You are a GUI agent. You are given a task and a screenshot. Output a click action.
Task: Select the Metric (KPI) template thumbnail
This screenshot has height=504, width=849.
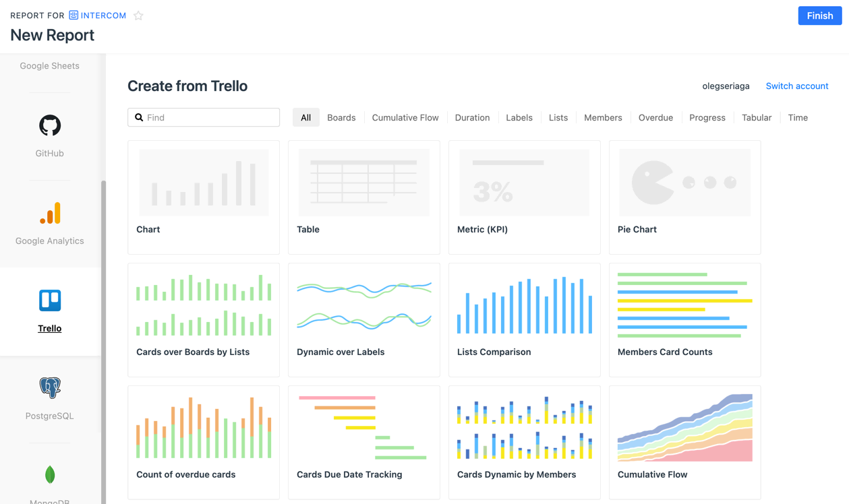tap(525, 183)
